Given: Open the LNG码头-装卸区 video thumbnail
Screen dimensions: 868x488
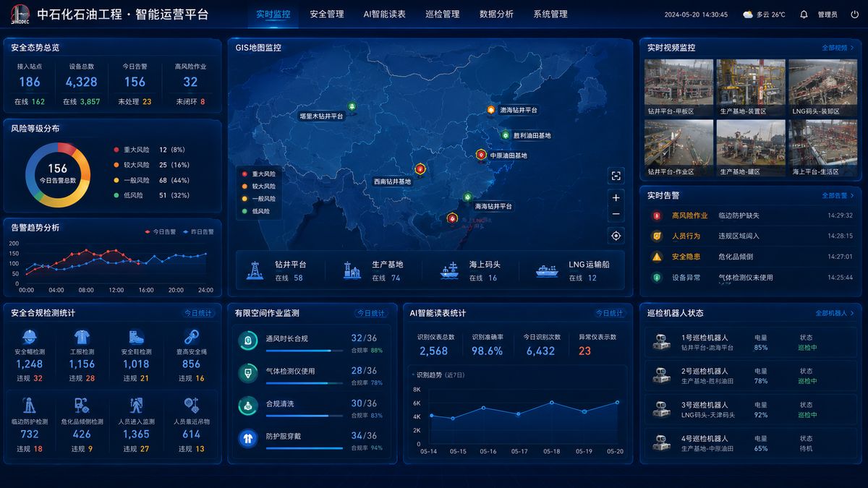Looking at the screenshot, I should click(823, 87).
